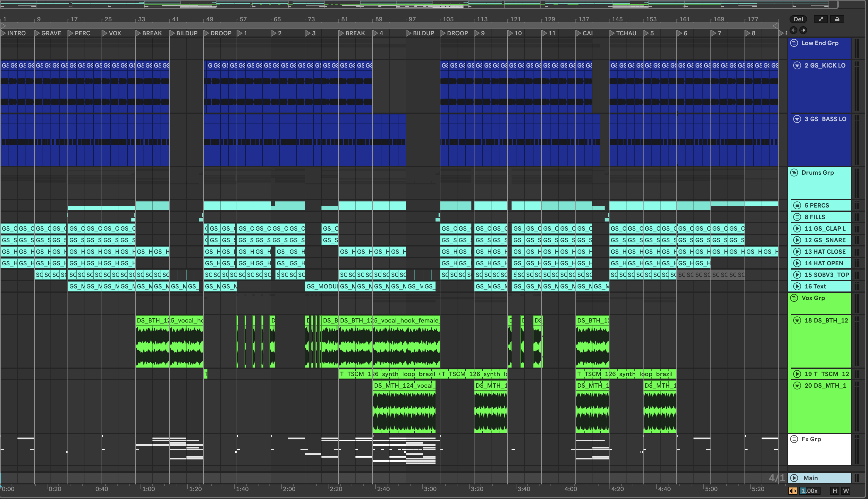The image size is (868, 499).
Task: Unfold the 8 FILLS group icon
Action: (797, 217)
